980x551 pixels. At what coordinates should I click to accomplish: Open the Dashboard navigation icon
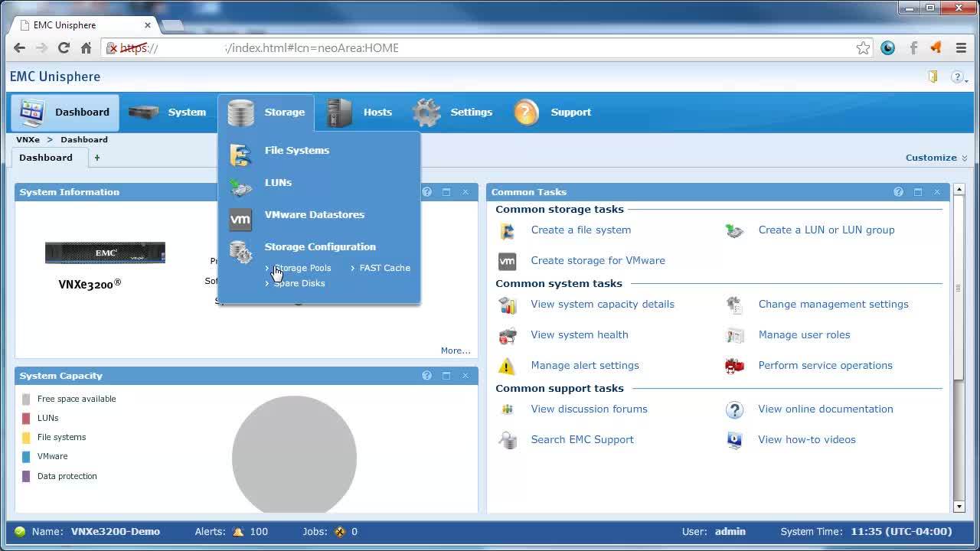[x=31, y=112]
